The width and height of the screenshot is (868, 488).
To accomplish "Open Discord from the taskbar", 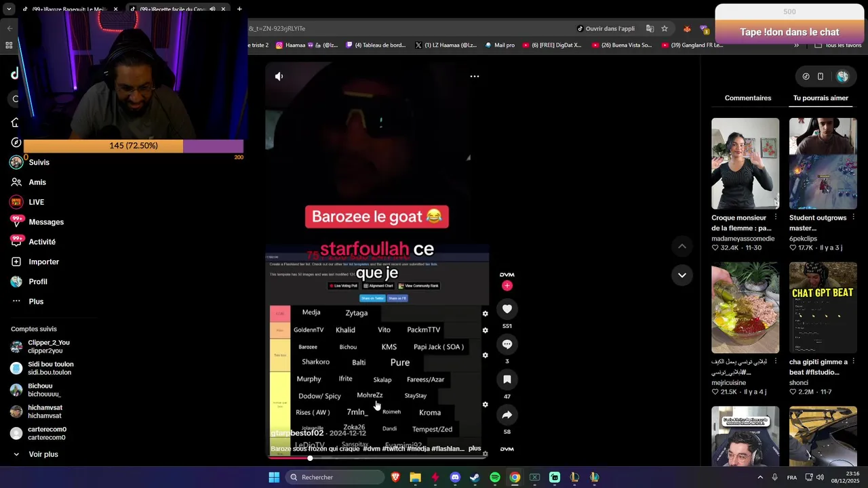I will tap(455, 477).
